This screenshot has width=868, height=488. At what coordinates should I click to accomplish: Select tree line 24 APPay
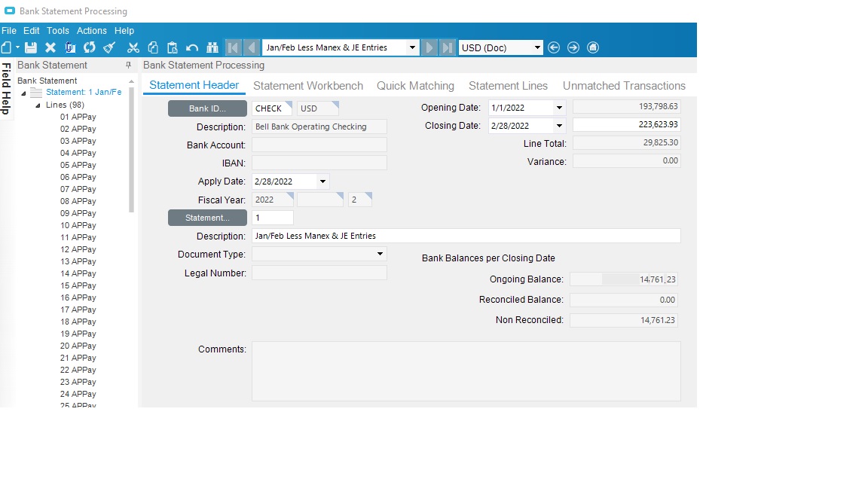78,394
